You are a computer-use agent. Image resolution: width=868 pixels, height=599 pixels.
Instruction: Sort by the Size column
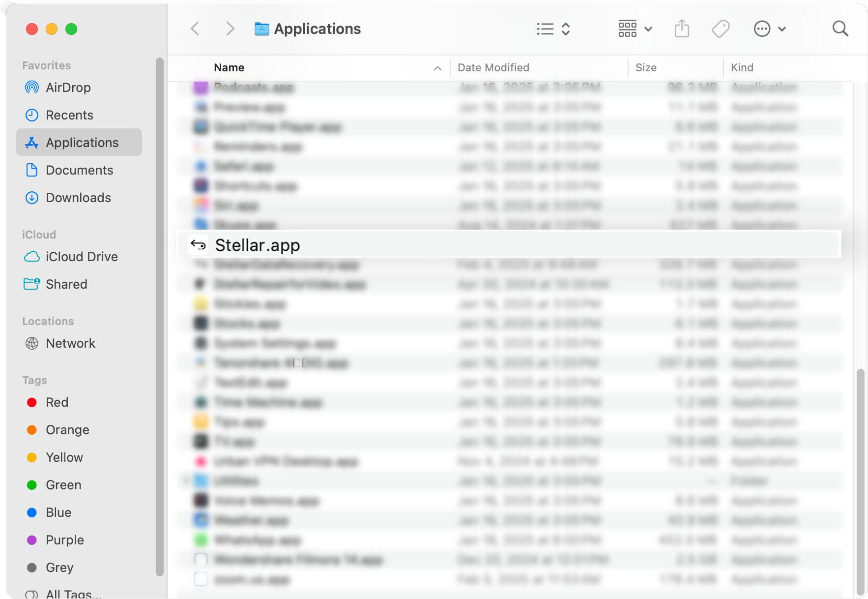[646, 68]
